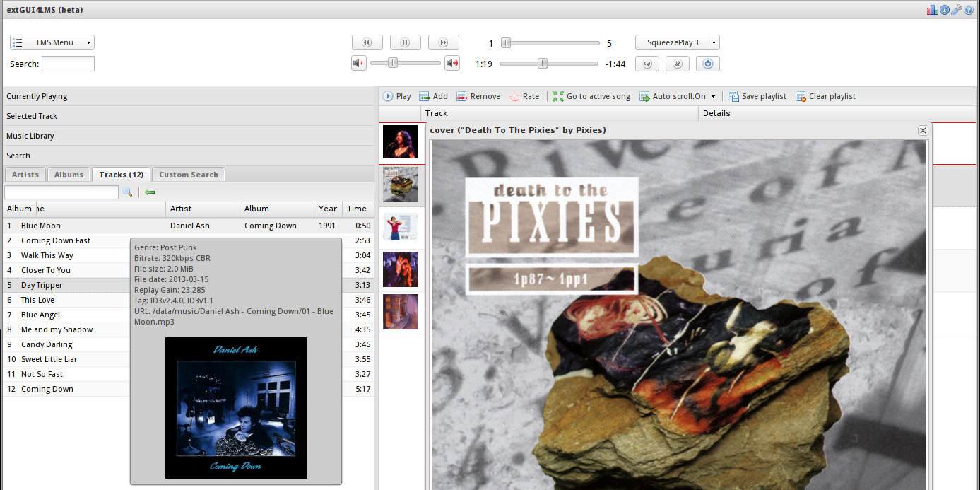The image size is (980, 490).
Task: Expand the Currently Playing panel
Action: 188,96
